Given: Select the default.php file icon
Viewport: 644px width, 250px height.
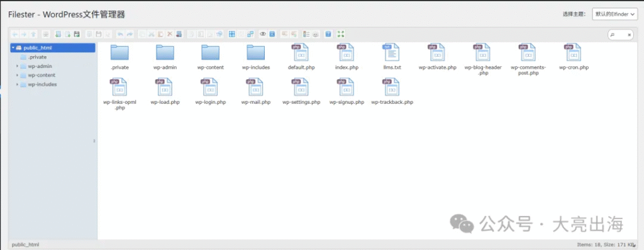Looking at the screenshot, I should (301, 53).
